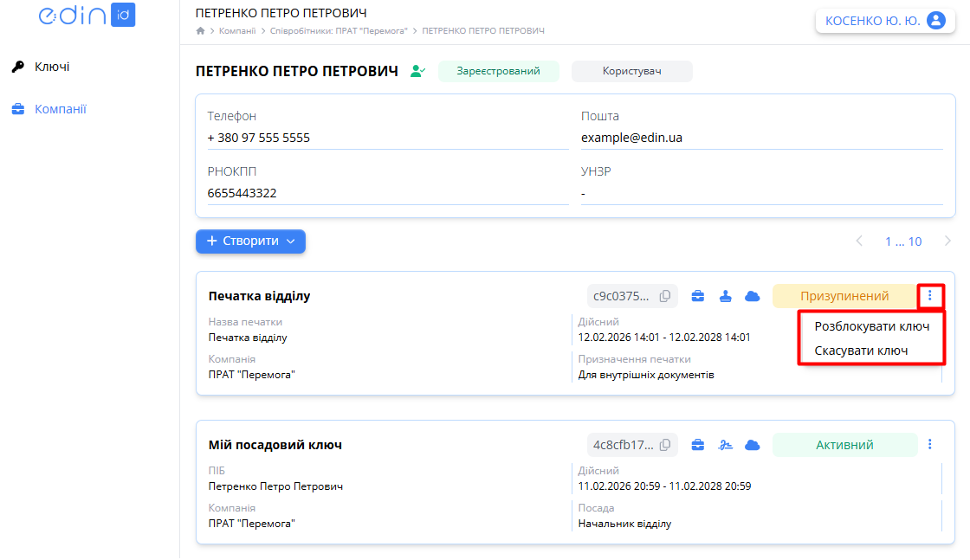Viewport: 970px width, 560px height.
Task: Click the Пошта email field
Action: coord(760,138)
